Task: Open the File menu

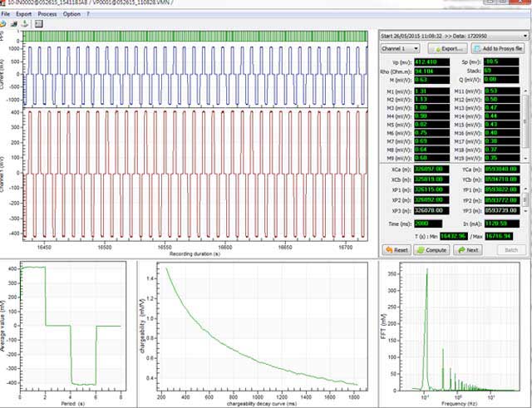Action: [x=6, y=14]
